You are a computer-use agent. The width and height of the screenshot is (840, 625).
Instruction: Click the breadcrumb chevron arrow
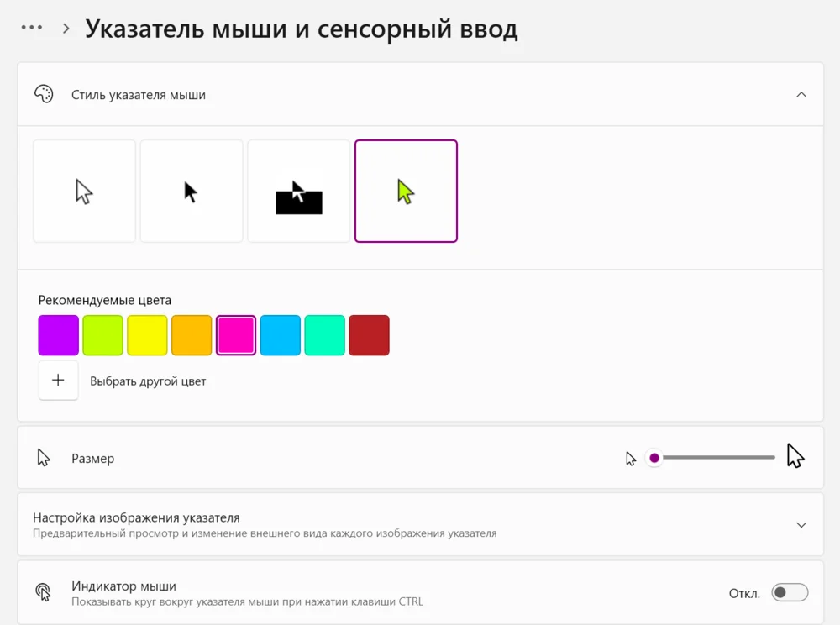66,29
